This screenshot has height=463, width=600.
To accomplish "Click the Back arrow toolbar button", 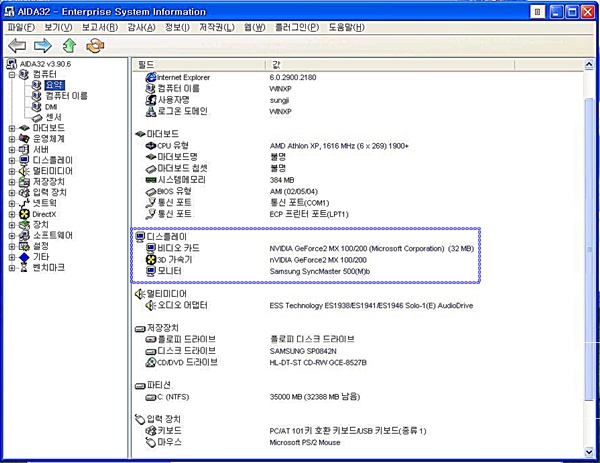I will coord(17,46).
